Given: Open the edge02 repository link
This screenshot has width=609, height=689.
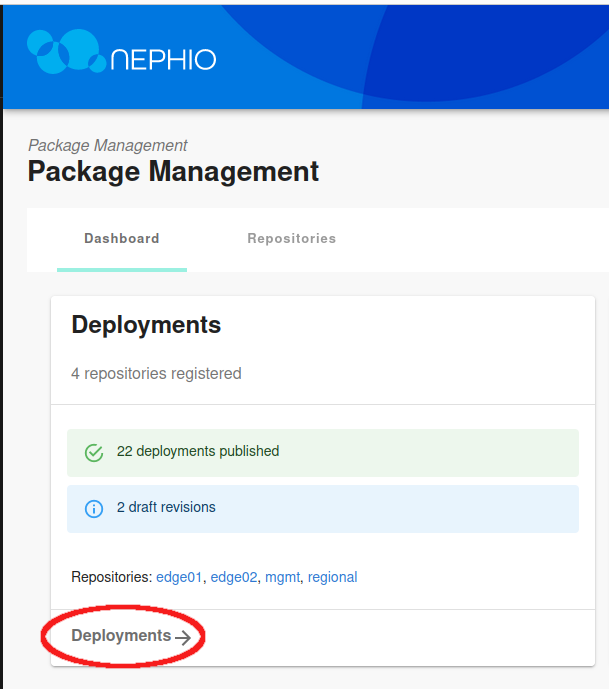Looking at the screenshot, I should (233, 577).
